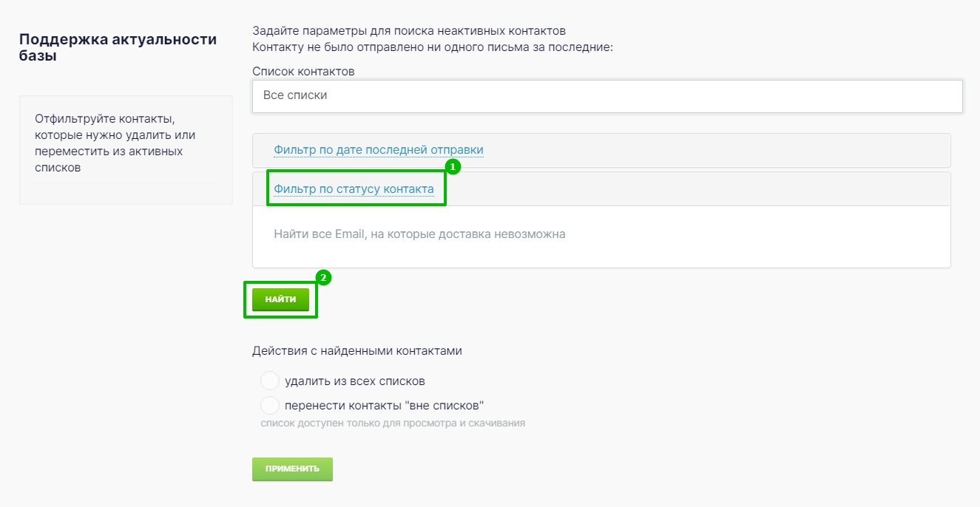Click the 'Действия с найденными контактами' heading
Screen dimensions: 980x507
tap(357, 351)
